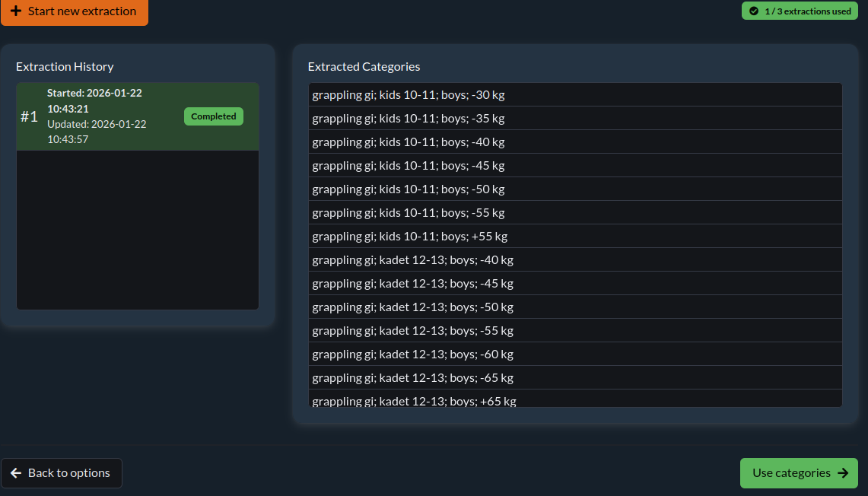Click the right arrow icon on Use categories
868x496 pixels.
point(843,473)
